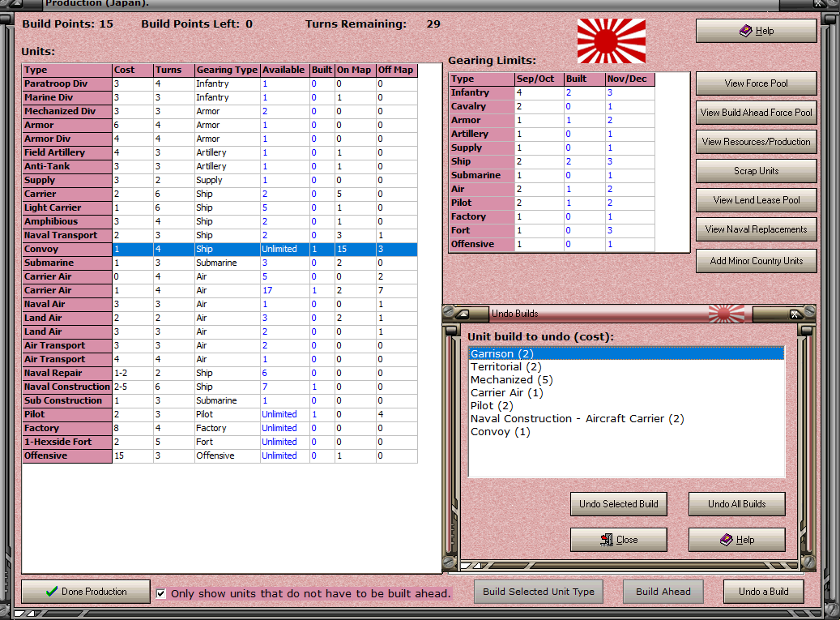Screen dimensions: 840x620
Task: Open View Build Ahead Force Pool
Action: 756,113
